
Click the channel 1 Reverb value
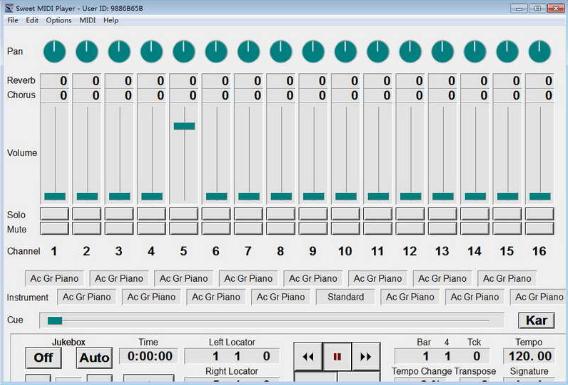click(54, 81)
